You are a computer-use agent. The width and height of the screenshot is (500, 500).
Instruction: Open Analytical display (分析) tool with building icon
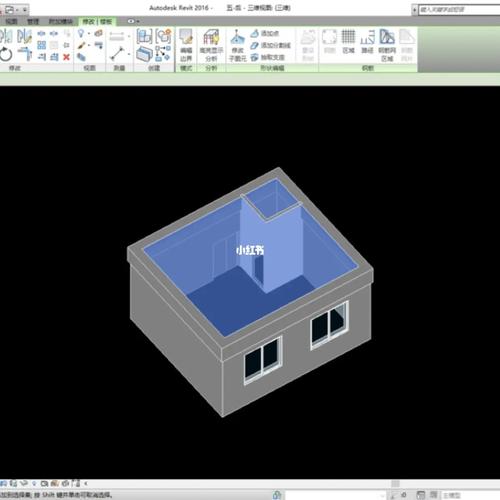(x=211, y=45)
